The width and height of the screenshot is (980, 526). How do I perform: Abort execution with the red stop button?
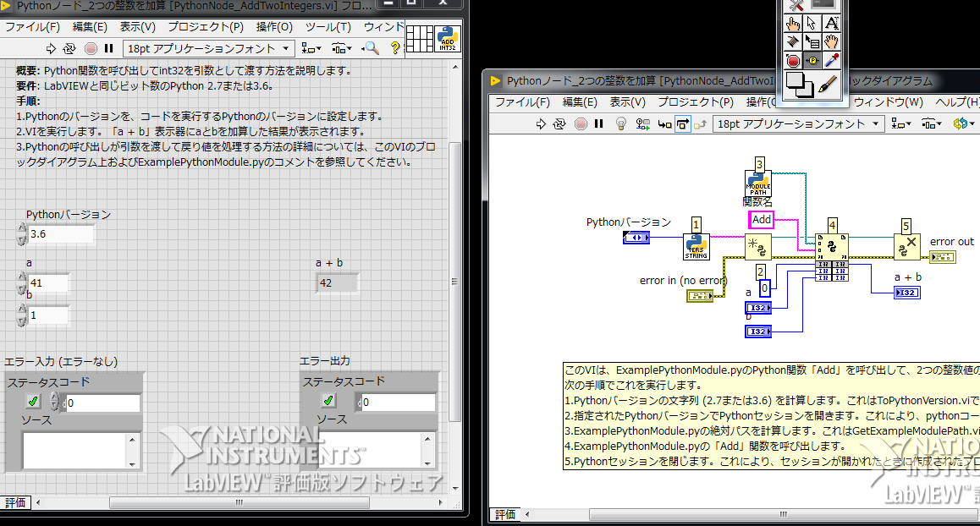coord(581,123)
